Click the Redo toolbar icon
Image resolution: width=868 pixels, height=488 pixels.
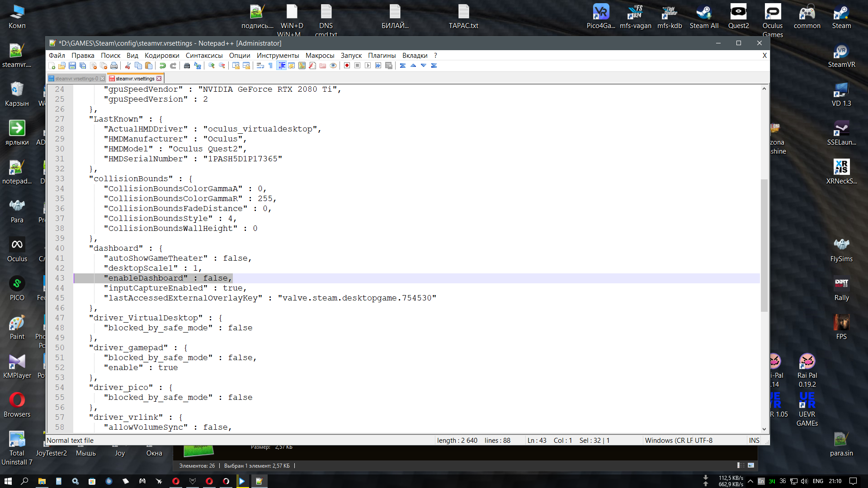pyautogui.click(x=173, y=66)
